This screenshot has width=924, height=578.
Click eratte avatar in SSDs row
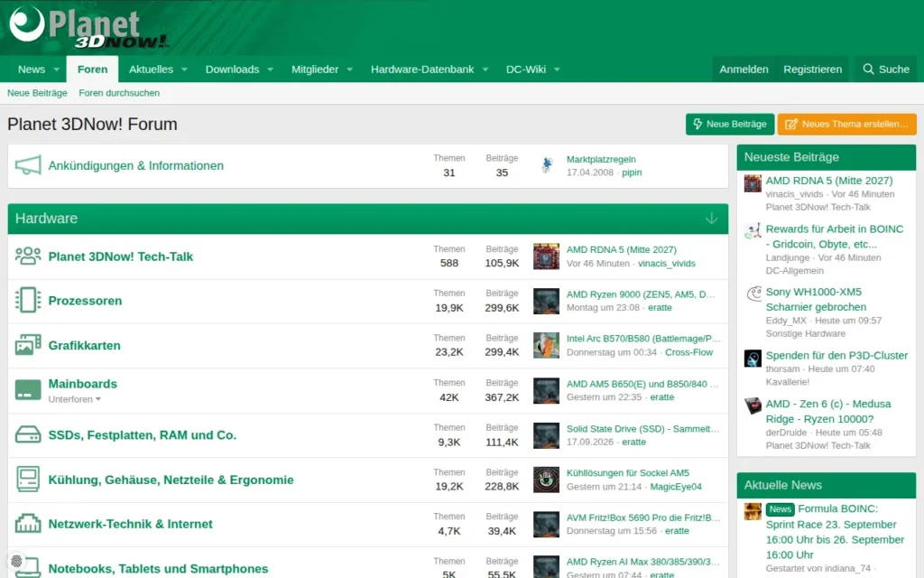546,435
